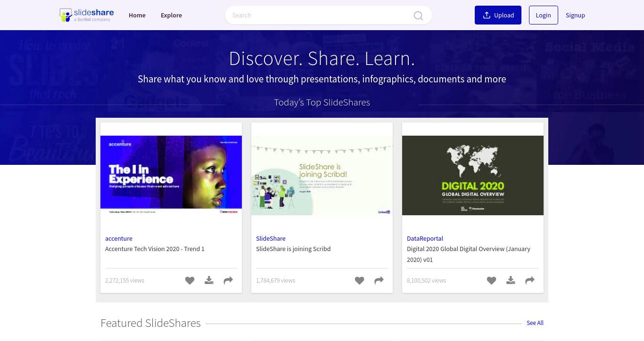Click the SlideShare logo
Image resolution: width=644 pixels, height=341 pixels.
(x=86, y=15)
